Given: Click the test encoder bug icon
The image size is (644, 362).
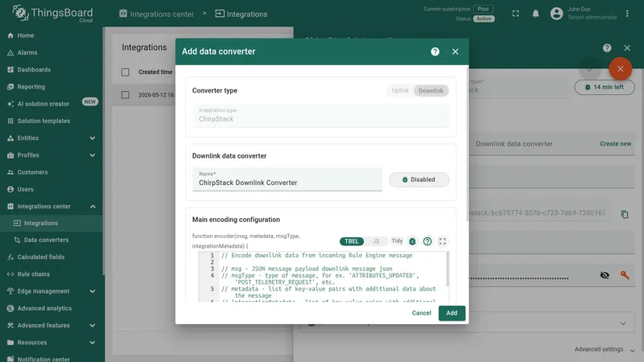Looking at the screenshot, I should tap(412, 241).
